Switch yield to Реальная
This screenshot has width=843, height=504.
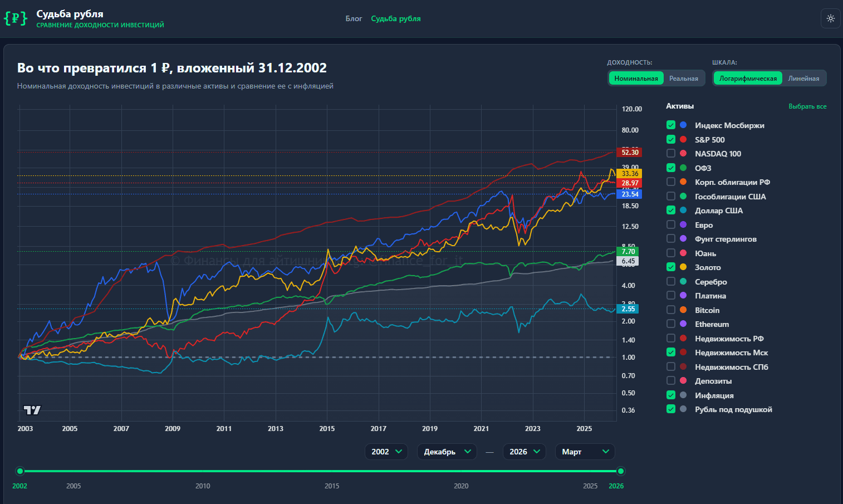683,79
